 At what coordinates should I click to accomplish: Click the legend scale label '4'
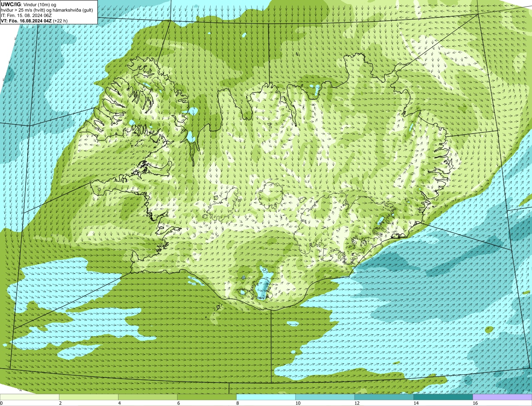coord(119,403)
